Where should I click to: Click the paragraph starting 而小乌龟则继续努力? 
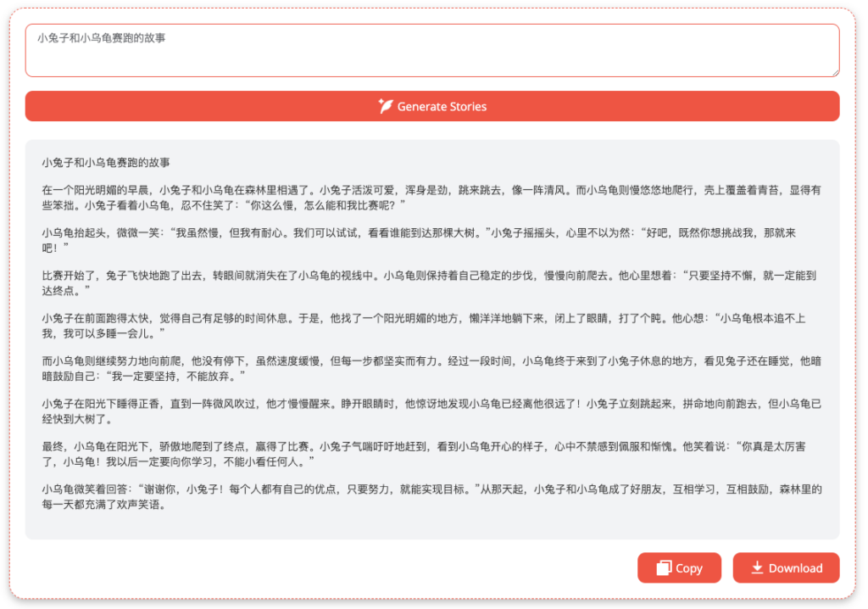[x=431, y=367]
